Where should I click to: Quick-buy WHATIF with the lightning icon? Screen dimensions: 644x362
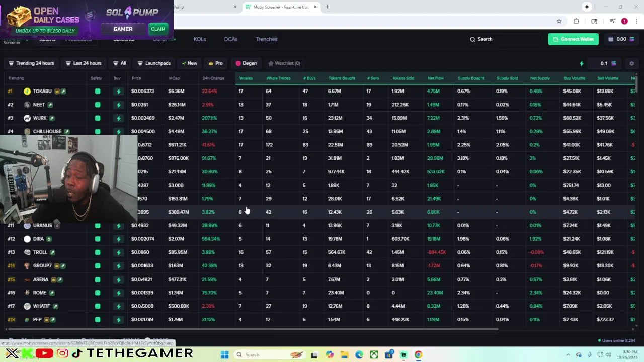click(118, 306)
